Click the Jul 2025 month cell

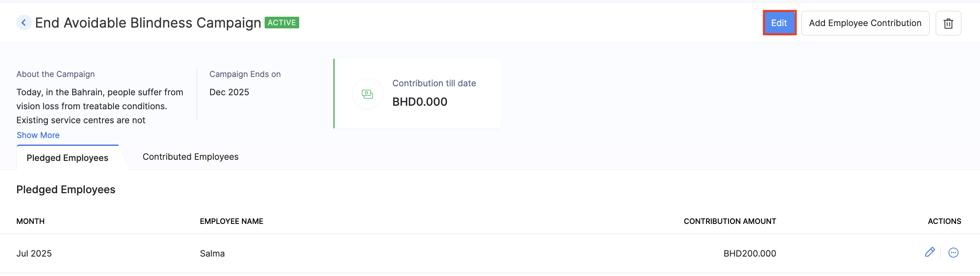(34, 254)
